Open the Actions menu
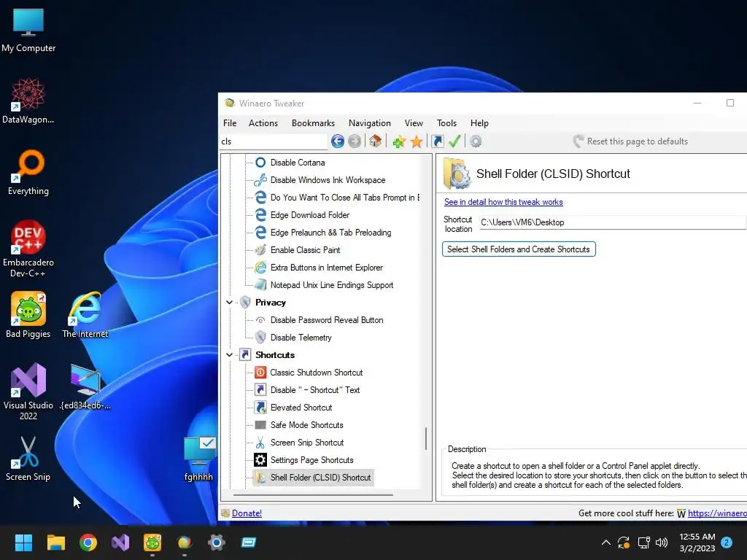Screen dimensions: 747x560 (263, 122)
